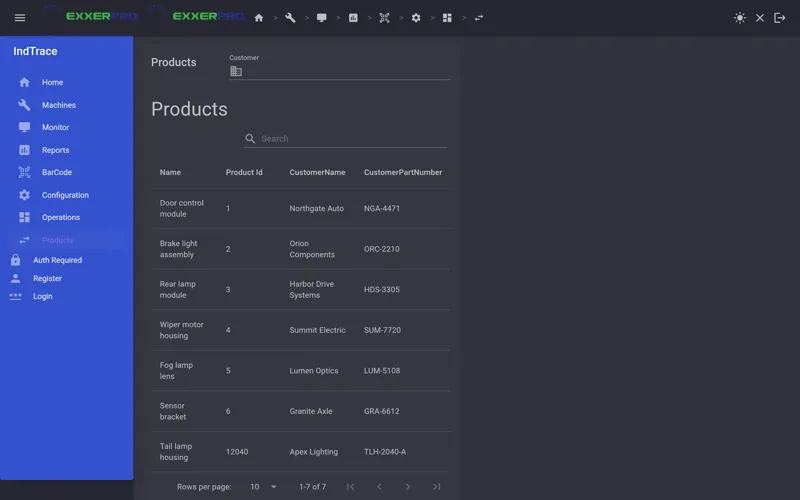Open the hamburger menu icon
This screenshot has height=500, width=800.
20,18
